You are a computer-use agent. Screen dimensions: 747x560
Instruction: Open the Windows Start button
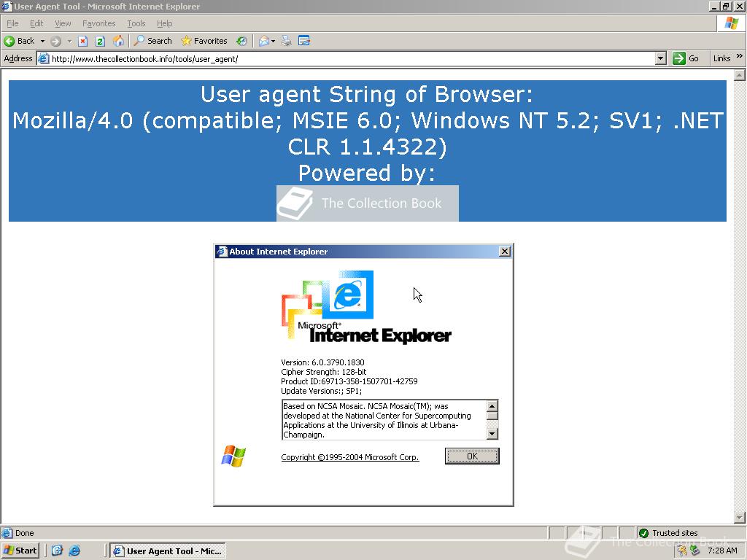pyautogui.click(x=20, y=551)
